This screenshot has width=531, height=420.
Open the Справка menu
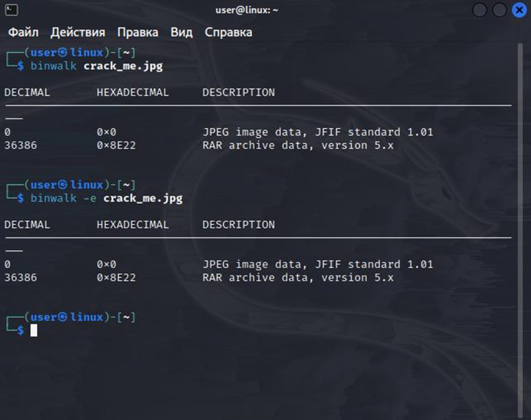pos(228,32)
